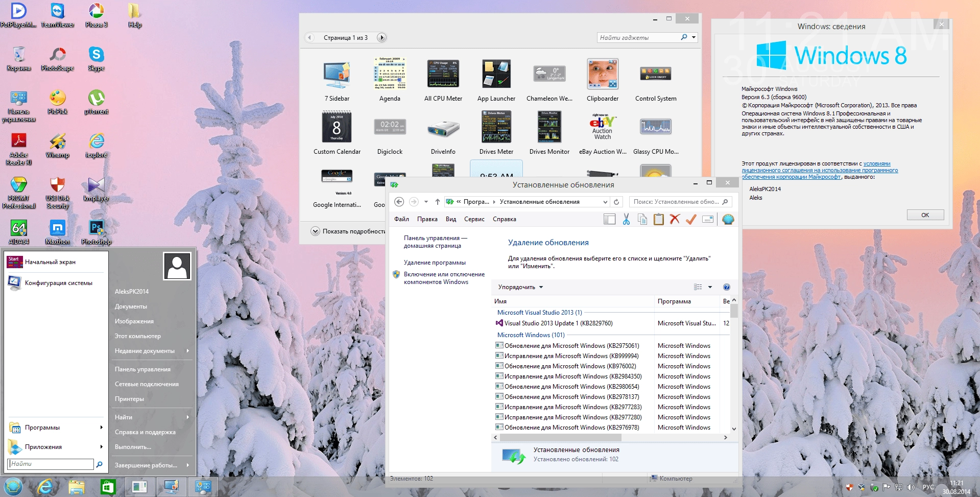Select the Drives Meter gadget
Screen dimensions: 980x497
pos(496,133)
